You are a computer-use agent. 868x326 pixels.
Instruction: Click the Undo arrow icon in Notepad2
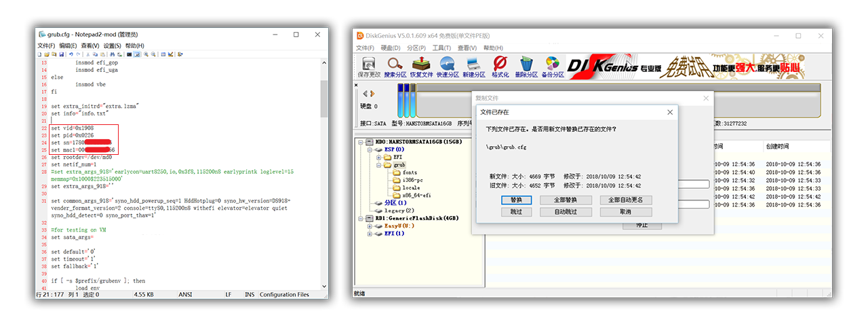pyautogui.click(x=71, y=54)
